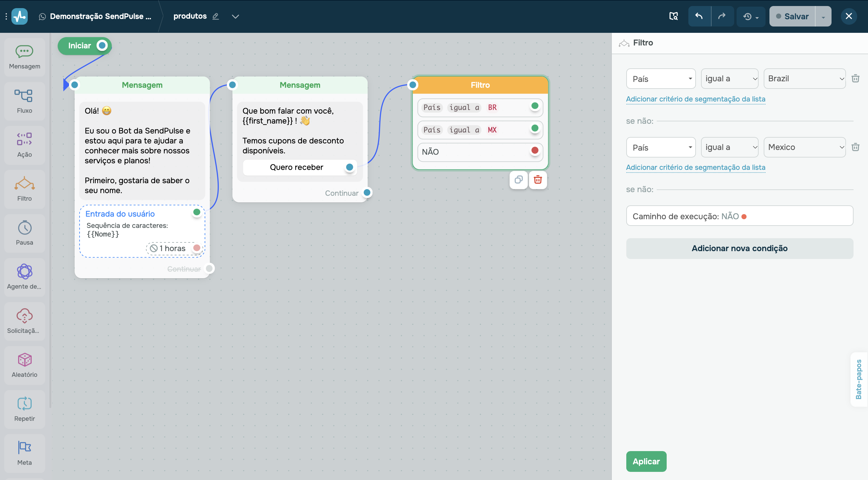The width and height of the screenshot is (868, 480).
Task: Select the Filtro block header
Action: tap(480, 85)
